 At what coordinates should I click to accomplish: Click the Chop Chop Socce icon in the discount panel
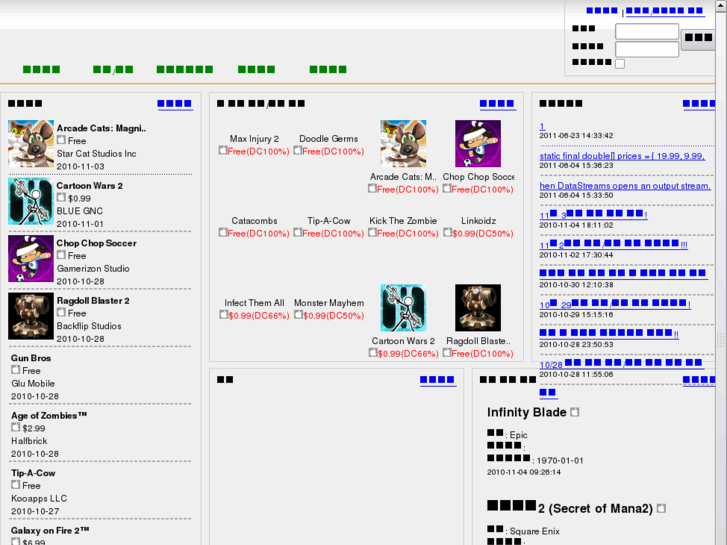478,144
